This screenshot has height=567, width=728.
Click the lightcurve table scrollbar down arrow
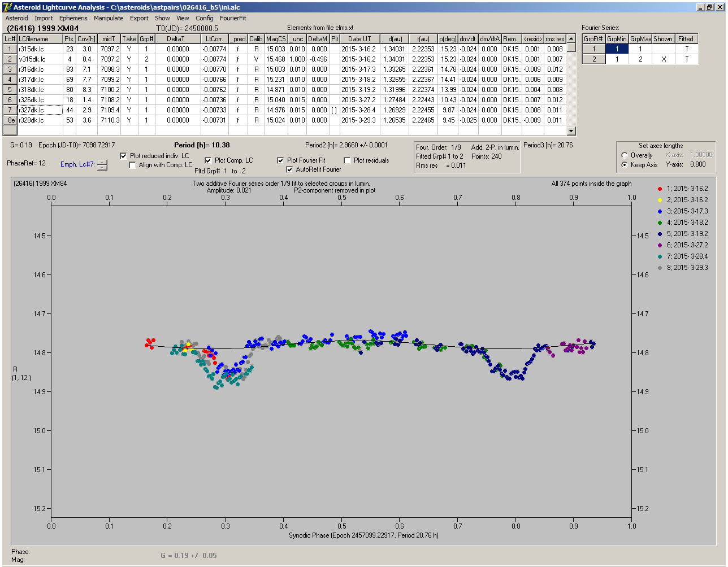pyautogui.click(x=571, y=131)
